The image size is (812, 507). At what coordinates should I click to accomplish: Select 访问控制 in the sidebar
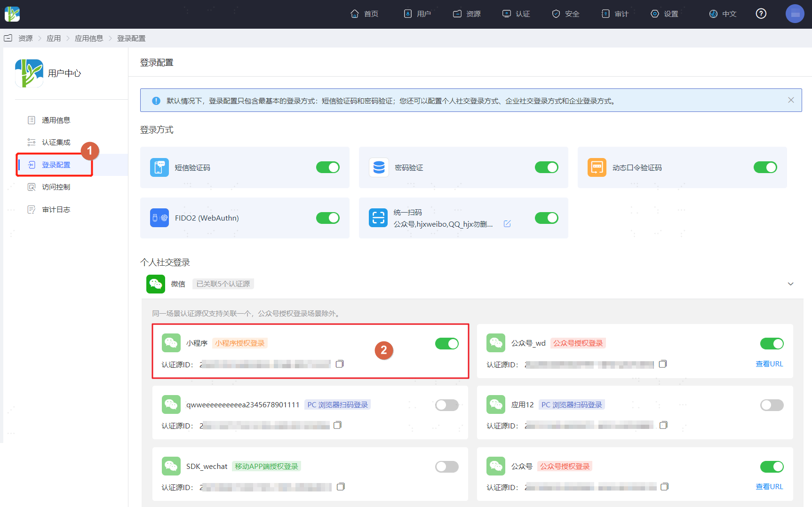point(56,187)
